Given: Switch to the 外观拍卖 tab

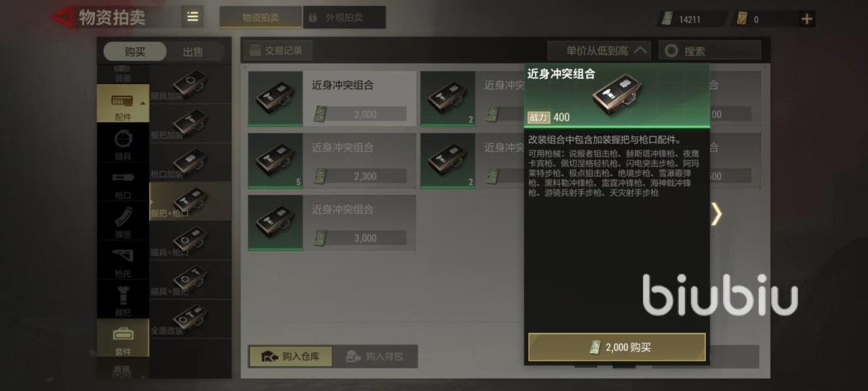Looking at the screenshot, I should (344, 18).
